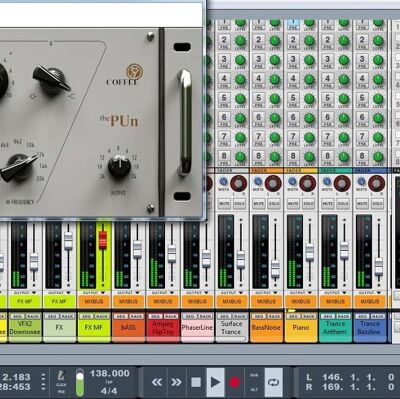400x399 pixels.
Task: Start playback with the play button
Action: pos(215,382)
